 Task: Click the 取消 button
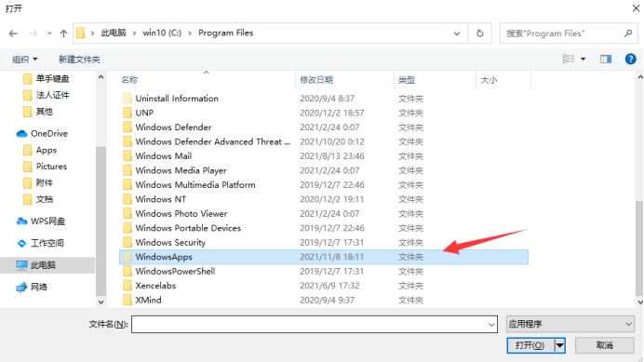click(x=605, y=345)
